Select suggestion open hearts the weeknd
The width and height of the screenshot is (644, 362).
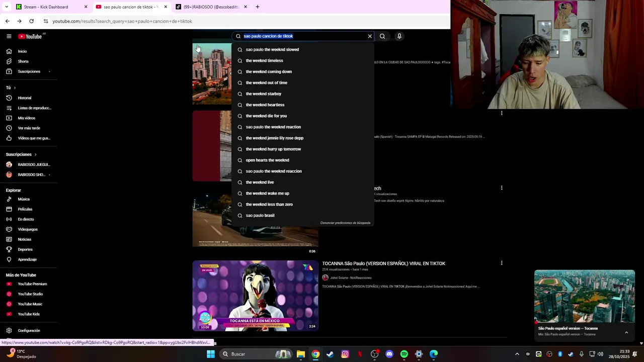(302, 160)
